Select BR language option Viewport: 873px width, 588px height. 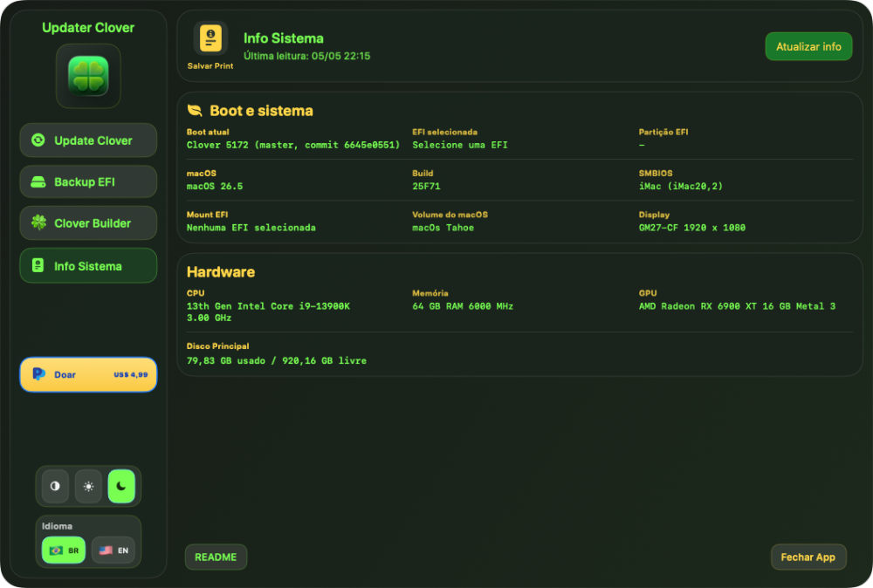click(x=64, y=550)
